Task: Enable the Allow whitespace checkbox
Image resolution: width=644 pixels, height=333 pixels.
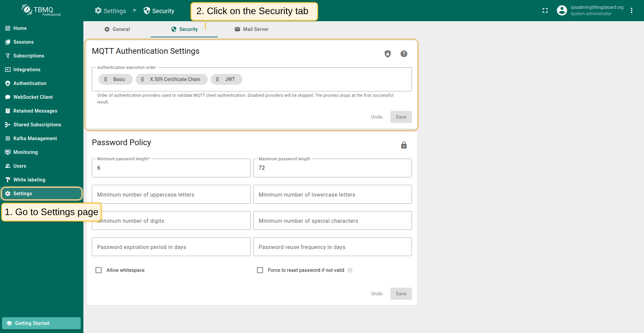Action: [99, 270]
